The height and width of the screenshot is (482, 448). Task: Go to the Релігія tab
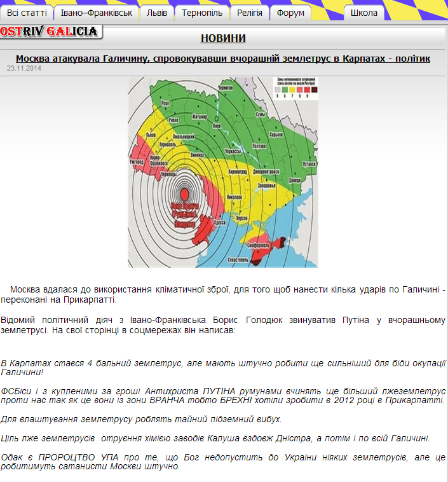pyautogui.click(x=250, y=13)
